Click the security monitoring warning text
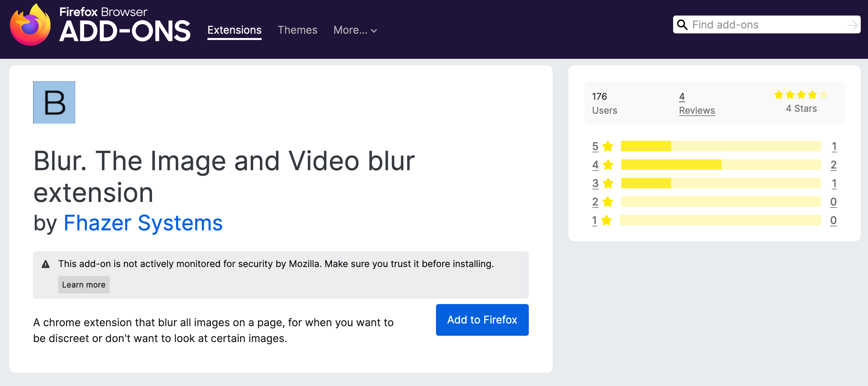The image size is (868, 386). [x=276, y=264]
